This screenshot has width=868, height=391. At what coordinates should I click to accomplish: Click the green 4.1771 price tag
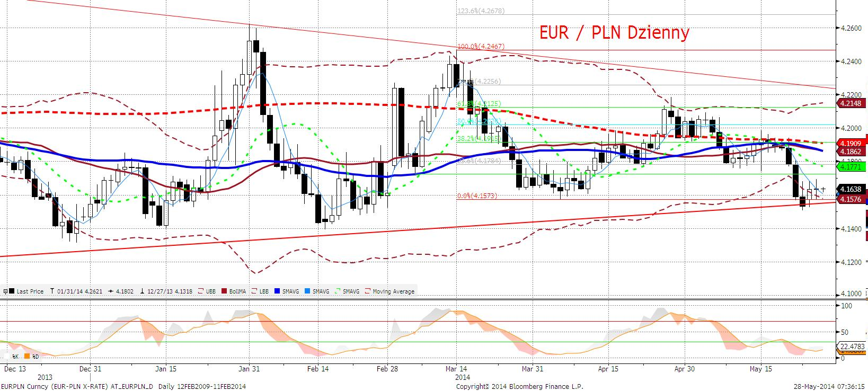pyautogui.click(x=850, y=167)
